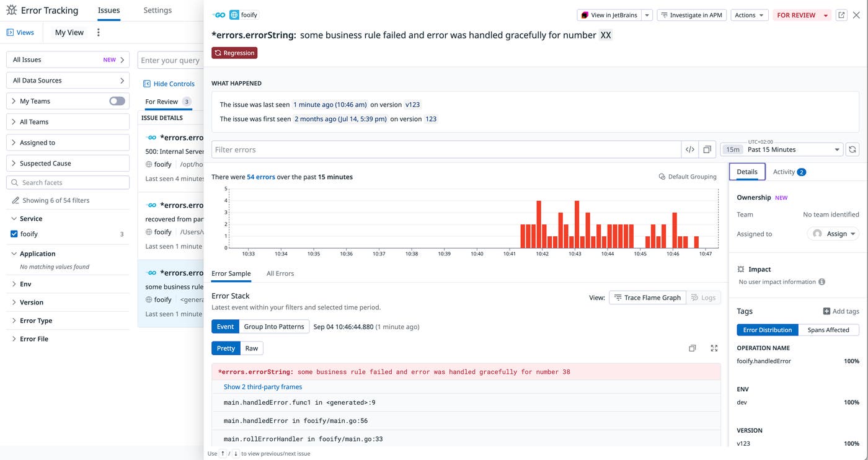Open the three-dot menu next to My View
868x460 pixels.
tap(98, 32)
